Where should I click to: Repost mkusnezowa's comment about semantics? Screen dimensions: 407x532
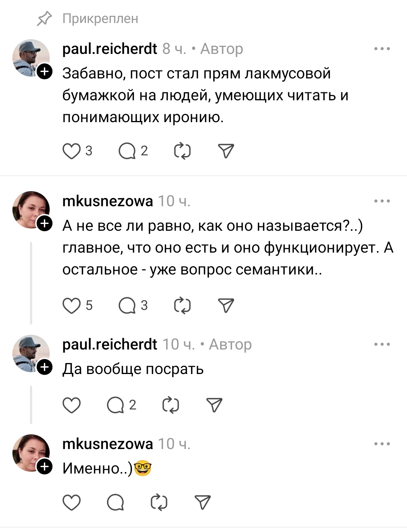tap(182, 306)
